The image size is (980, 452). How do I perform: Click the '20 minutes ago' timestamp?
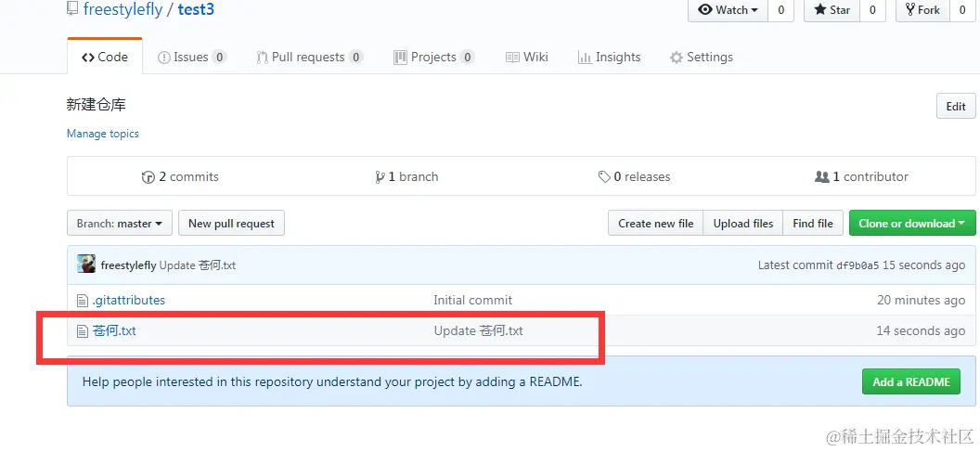pos(921,300)
